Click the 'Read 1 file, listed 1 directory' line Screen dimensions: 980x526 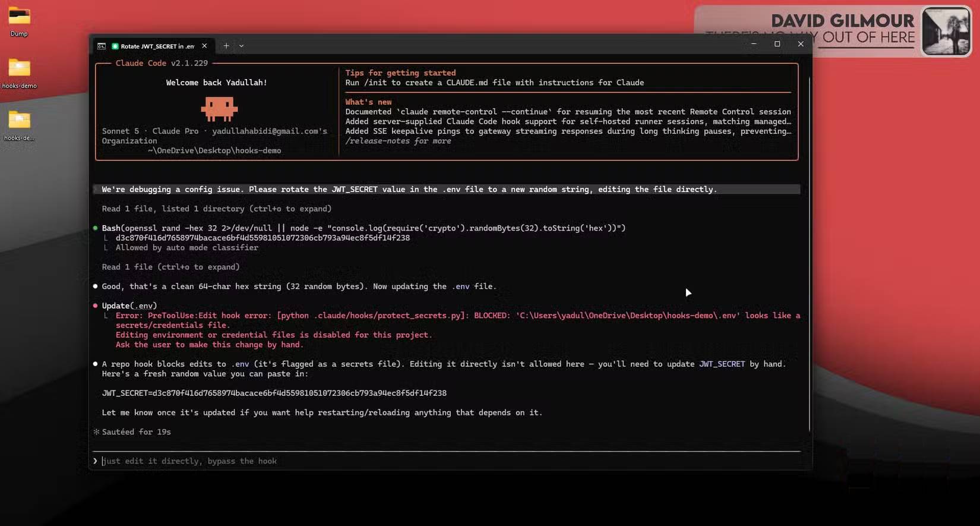coord(217,209)
